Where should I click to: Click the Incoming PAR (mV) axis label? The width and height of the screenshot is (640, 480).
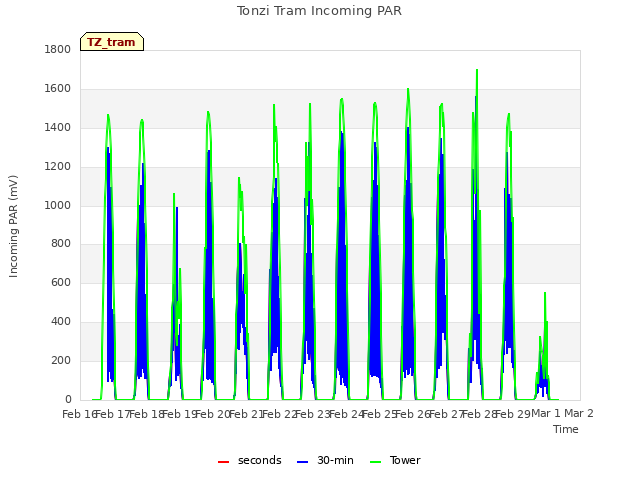click(x=13, y=227)
